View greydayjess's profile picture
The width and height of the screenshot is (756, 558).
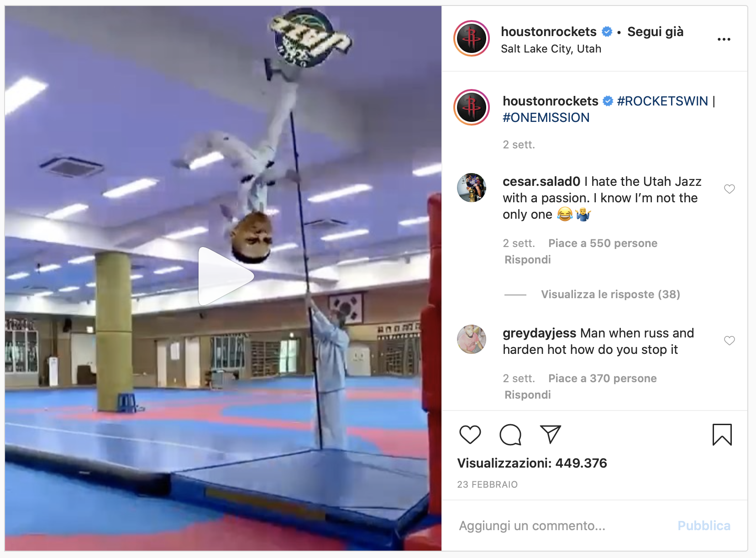pyautogui.click(x=472, y=339)
